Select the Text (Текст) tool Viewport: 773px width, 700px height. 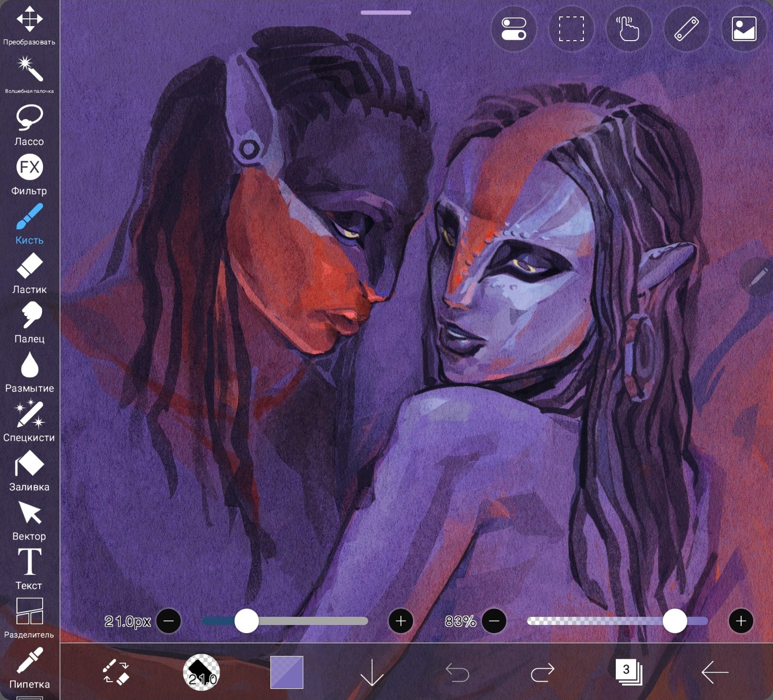30,569
